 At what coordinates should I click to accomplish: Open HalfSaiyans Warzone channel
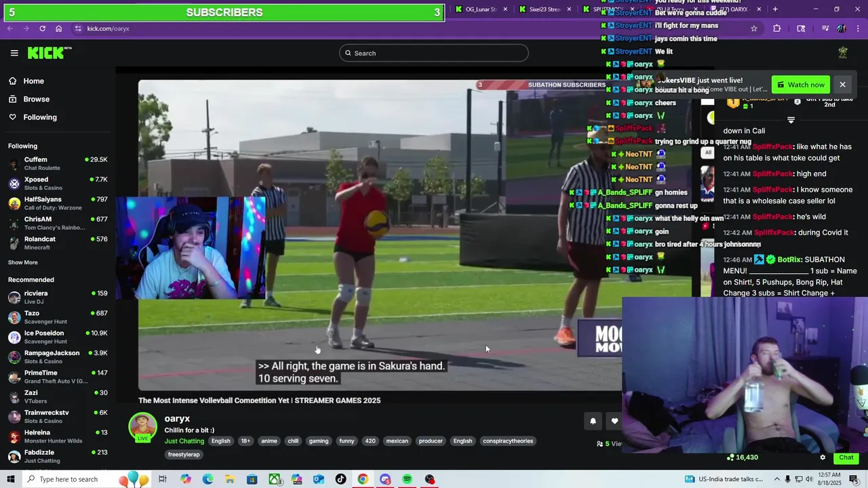point(58,203)
